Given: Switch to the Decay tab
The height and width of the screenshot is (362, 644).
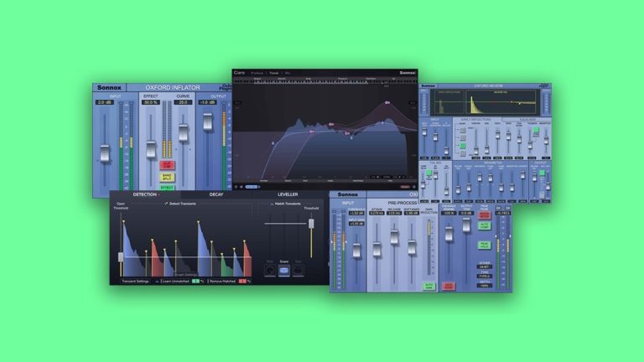Looking at the screenshot, I should coord(216,194).
